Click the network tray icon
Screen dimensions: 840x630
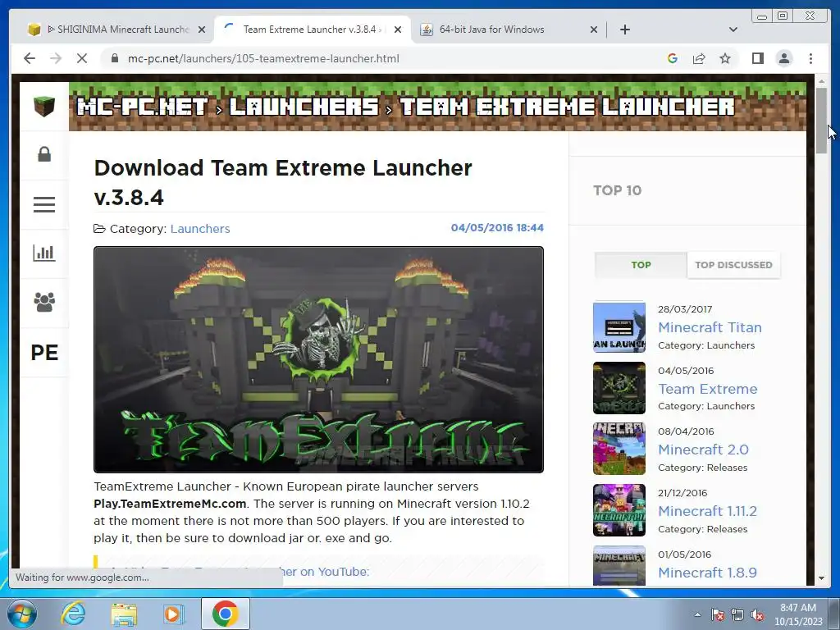coord(737,615)
